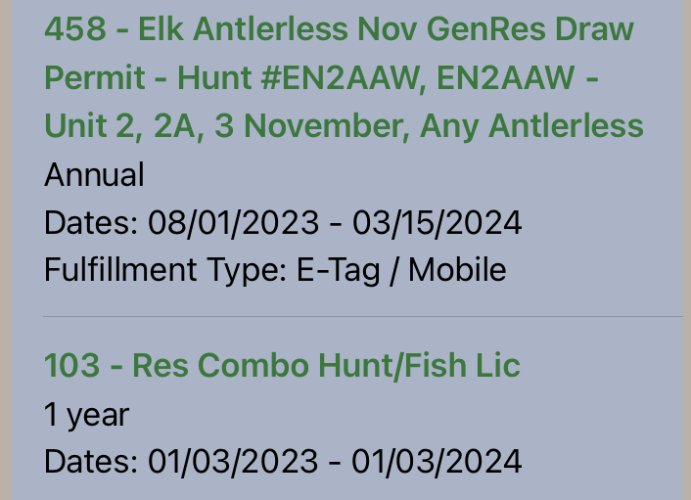This screenshot has width=691, height=500.
Task: Select the 'E-Tag / Mobile' value
Action: pyautogui.click(x=401, y=270)
